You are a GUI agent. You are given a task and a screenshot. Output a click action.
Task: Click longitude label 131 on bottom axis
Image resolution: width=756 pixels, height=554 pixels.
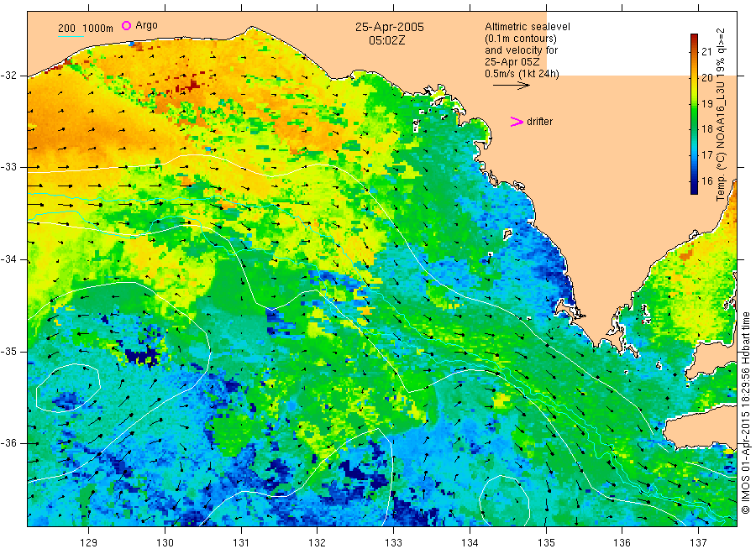(241, 543)
